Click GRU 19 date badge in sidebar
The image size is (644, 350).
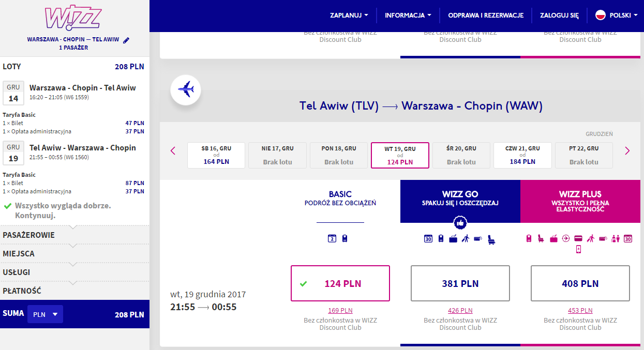13,153
